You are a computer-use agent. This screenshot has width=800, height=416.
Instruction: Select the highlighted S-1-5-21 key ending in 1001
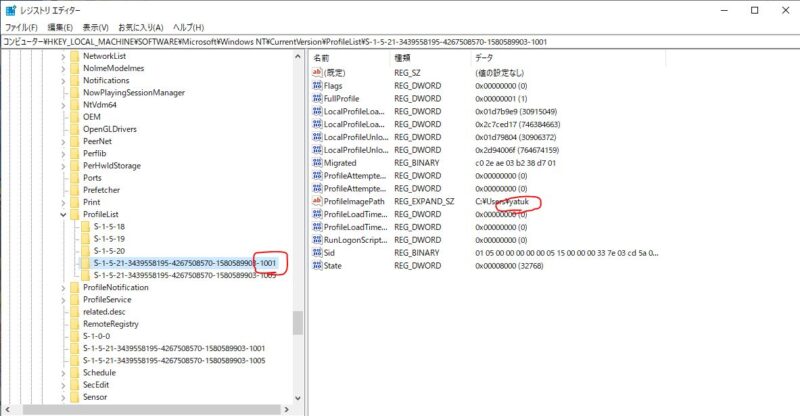pyautogui.click(x=185, y=263)
